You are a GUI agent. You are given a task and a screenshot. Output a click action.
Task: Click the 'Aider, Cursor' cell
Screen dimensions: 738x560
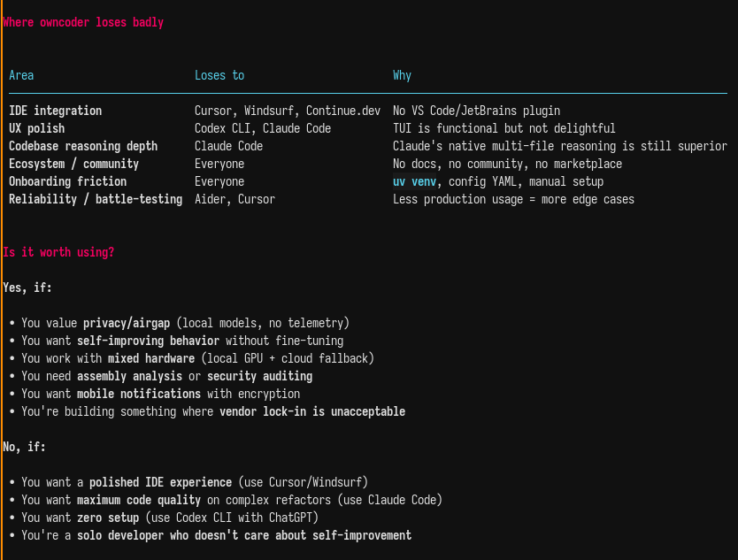pos(234,200)
